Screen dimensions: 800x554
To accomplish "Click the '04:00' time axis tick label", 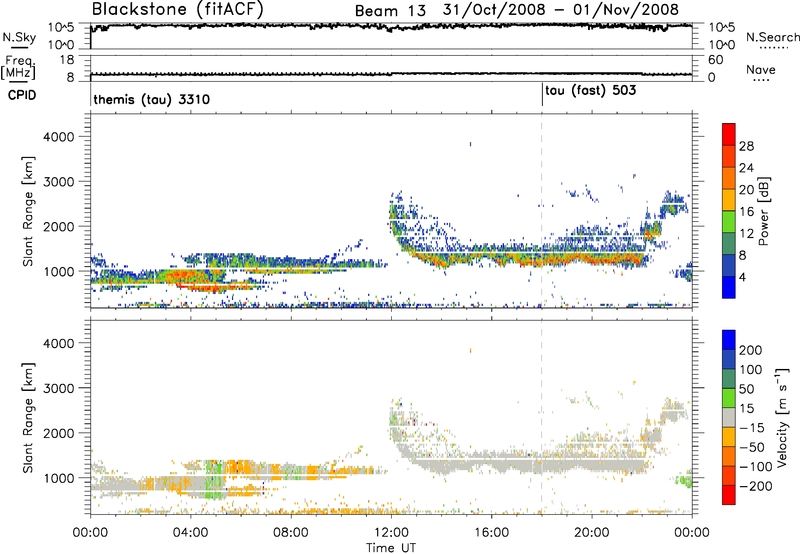I will pyautogui.click(x=190, y=533).
